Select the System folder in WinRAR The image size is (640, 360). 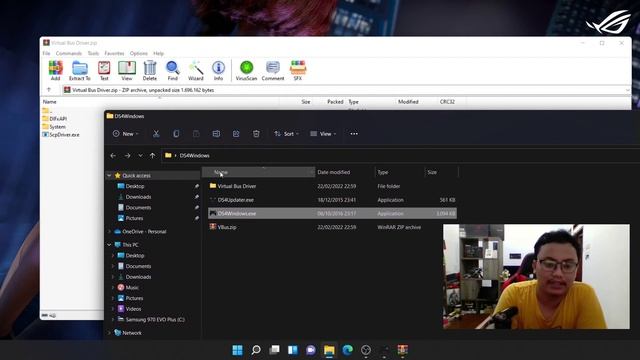54,127
